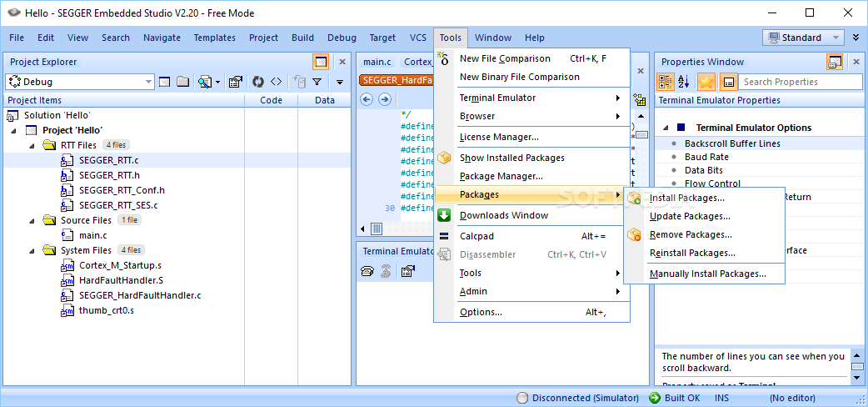This screenshot has height=407, width=868.
Task: Click the green Downloads Window arrow icon
Action: tap(444, 215)
